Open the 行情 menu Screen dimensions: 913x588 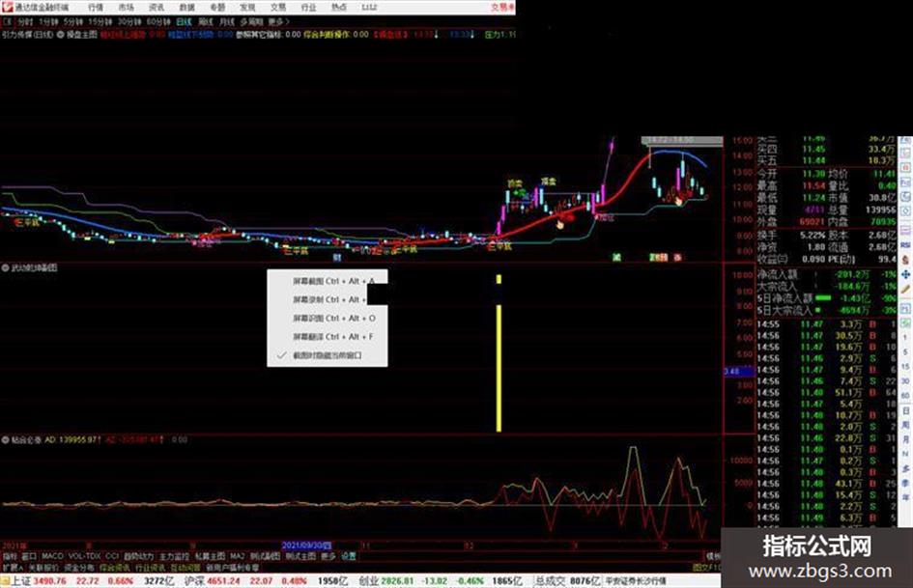click(x=96, y=7)
